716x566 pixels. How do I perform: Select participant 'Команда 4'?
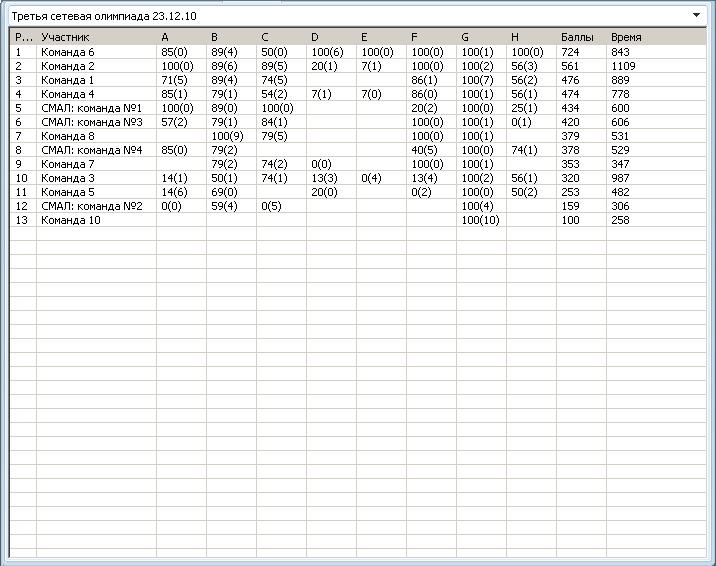68,94
